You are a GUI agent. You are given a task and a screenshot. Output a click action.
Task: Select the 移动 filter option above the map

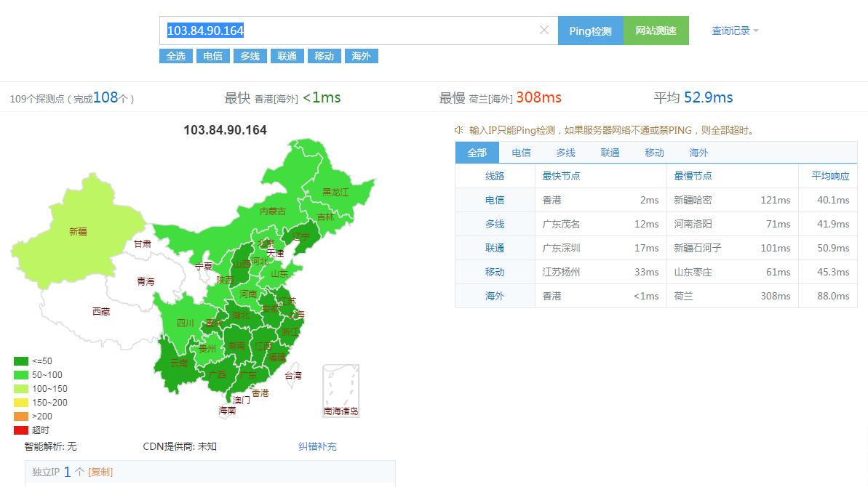[x=324, y=56]
